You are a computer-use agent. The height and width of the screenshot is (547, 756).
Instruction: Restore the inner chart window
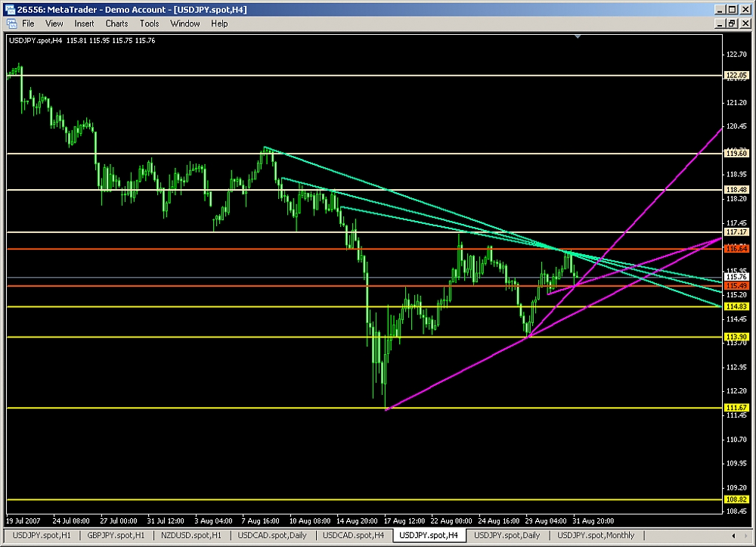pyautogui.click(x=732, y=23)
